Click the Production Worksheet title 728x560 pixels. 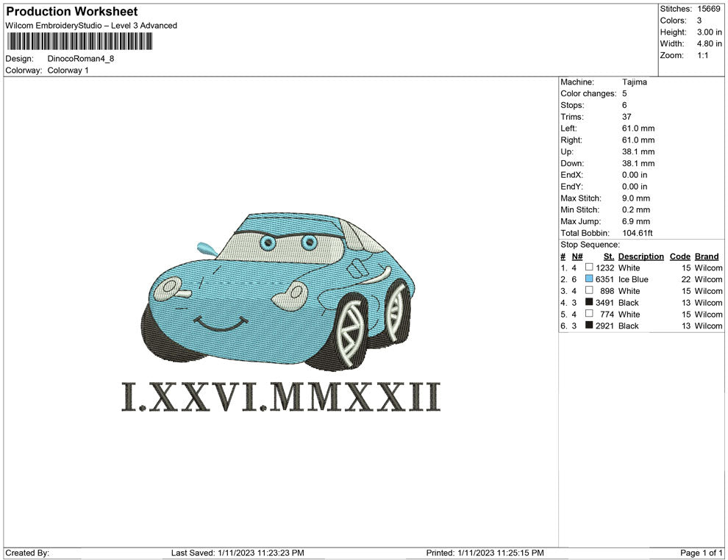72,11
